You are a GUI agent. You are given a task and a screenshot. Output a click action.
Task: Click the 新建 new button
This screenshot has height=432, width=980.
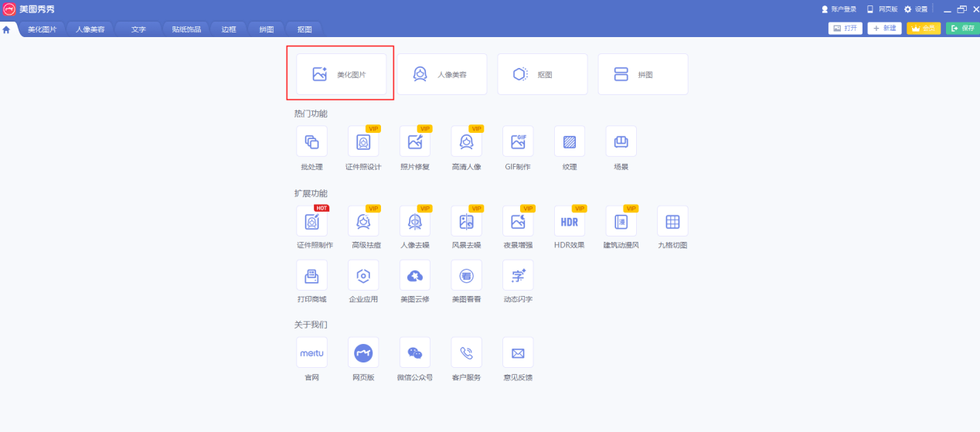point(884,29)
